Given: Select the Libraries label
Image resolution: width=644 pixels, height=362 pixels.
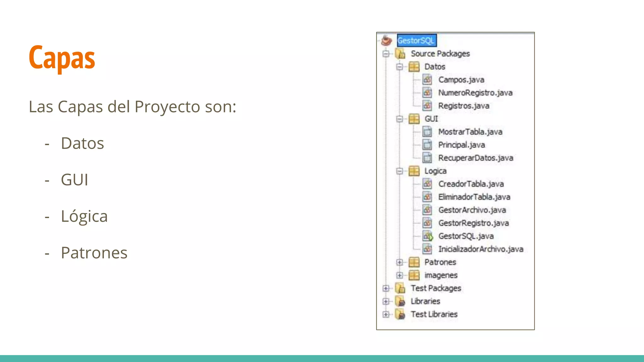Looking at the screenshot, I should pyautogui.click(x=425, y=302).
